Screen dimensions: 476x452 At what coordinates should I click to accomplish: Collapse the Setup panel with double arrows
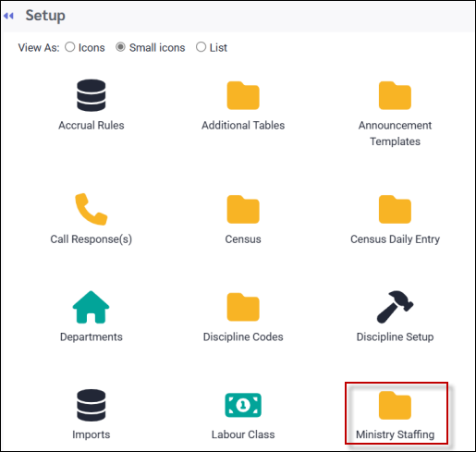point(8,16)
